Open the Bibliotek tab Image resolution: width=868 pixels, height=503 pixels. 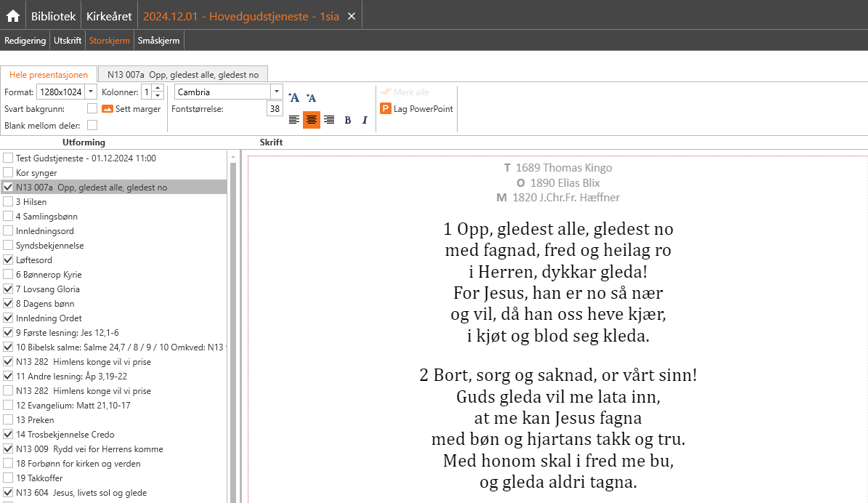point(53,16)
